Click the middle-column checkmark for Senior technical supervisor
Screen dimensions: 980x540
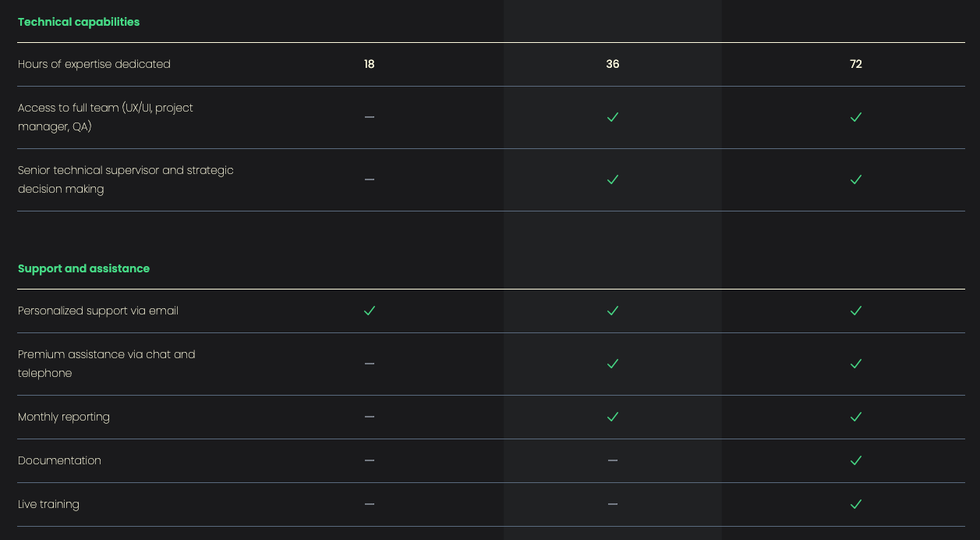pyautogui.click(x=613, y=179)
